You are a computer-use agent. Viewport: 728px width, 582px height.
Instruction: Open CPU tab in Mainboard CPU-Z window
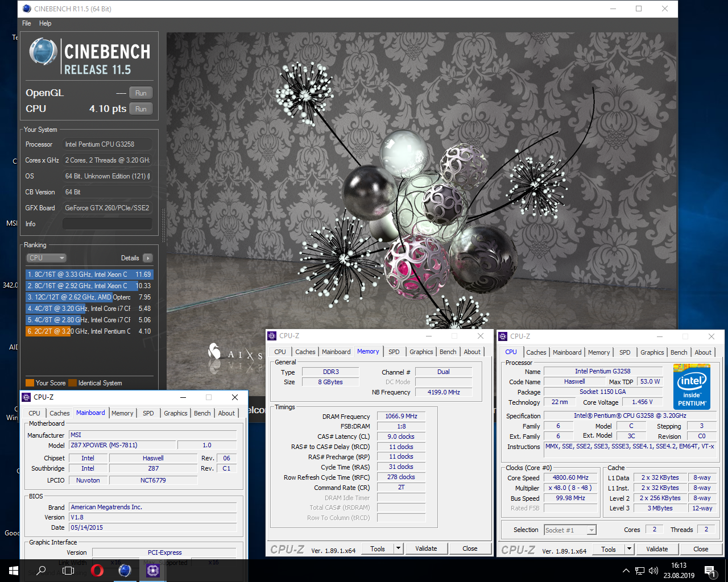pos(34,413)
